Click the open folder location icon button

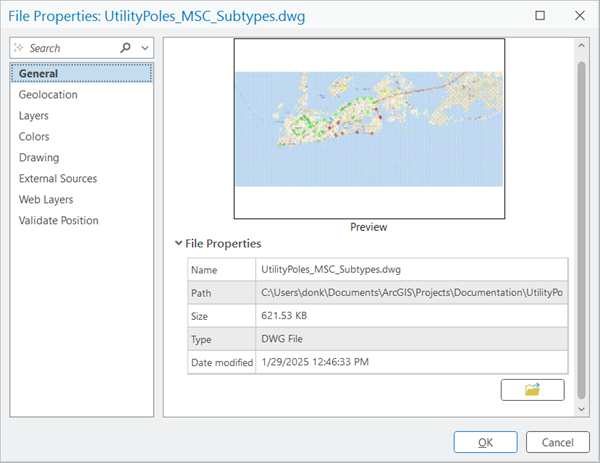pyautogui.click(x=532, y=390)
